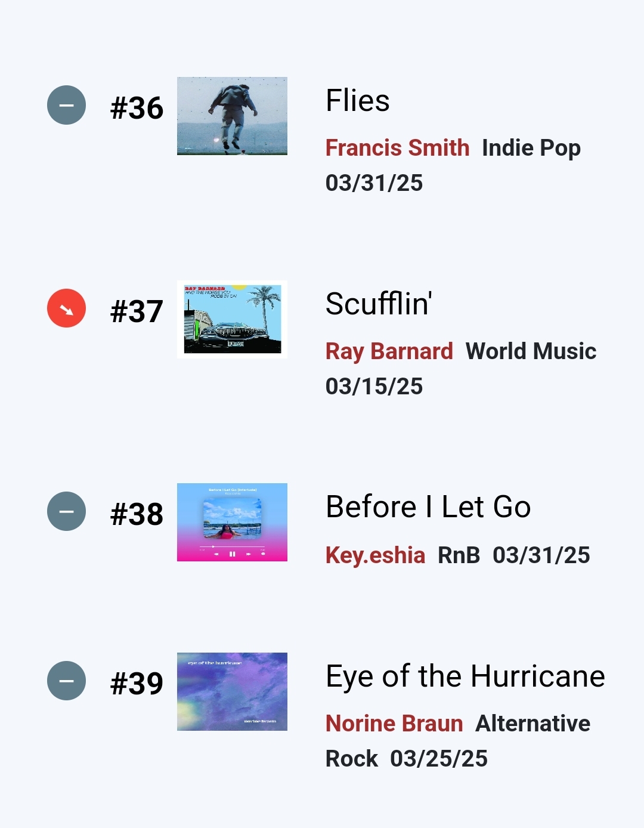Image resolution: width=644 pixels, height=828 pixels.
Task: Visit artist Norine Braun's page
Action: [x=394, y=724]
